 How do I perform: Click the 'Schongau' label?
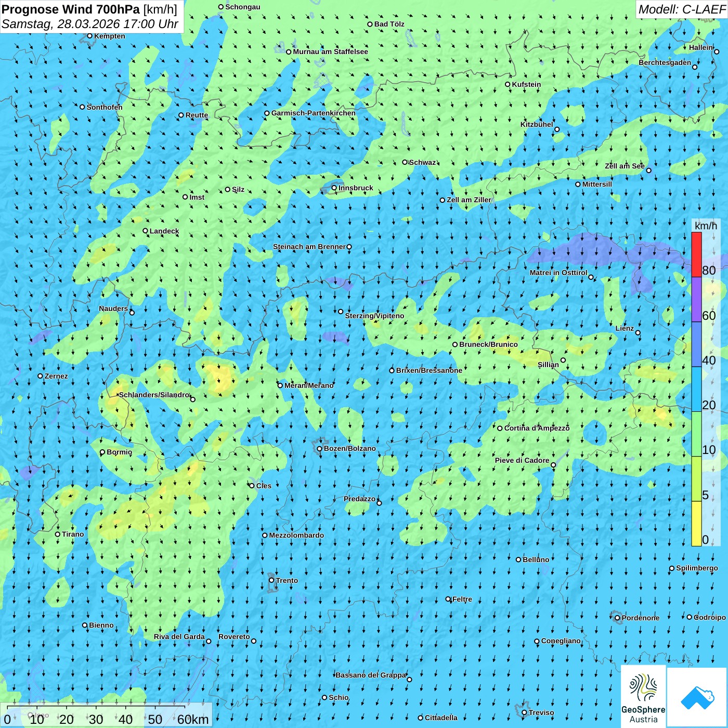[242, 7]
